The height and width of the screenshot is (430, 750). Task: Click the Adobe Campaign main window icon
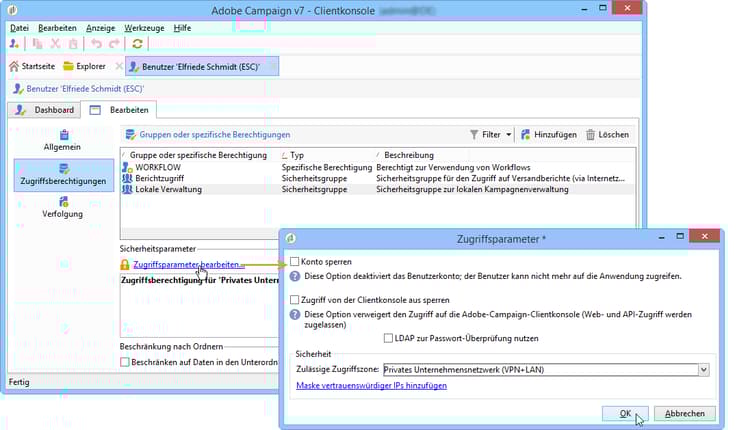pos(13,10)
